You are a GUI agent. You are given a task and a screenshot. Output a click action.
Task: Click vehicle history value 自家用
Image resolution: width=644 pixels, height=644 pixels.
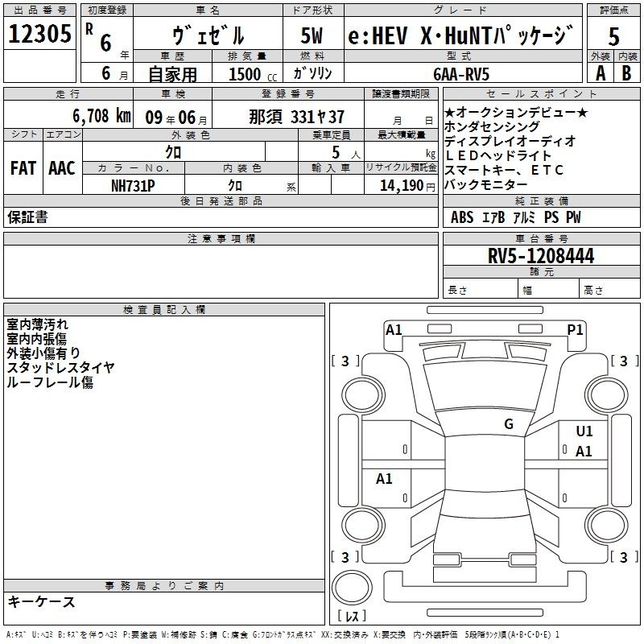coord(172,74)
